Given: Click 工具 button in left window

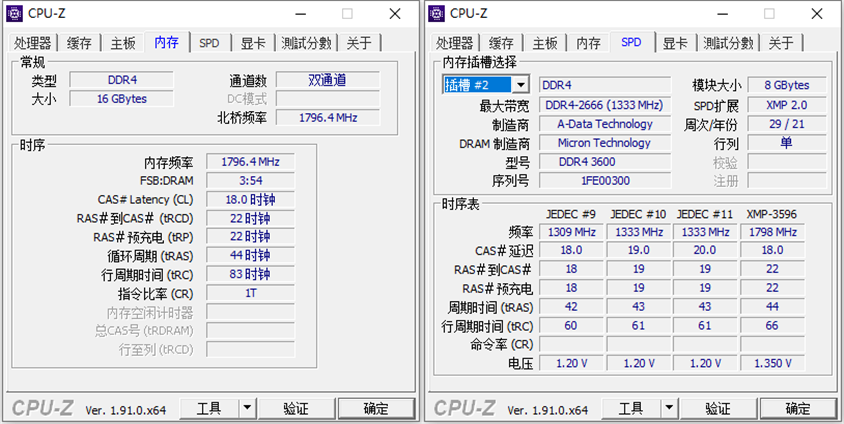Looking at the screenshot, I should click(x=209, y=409).
